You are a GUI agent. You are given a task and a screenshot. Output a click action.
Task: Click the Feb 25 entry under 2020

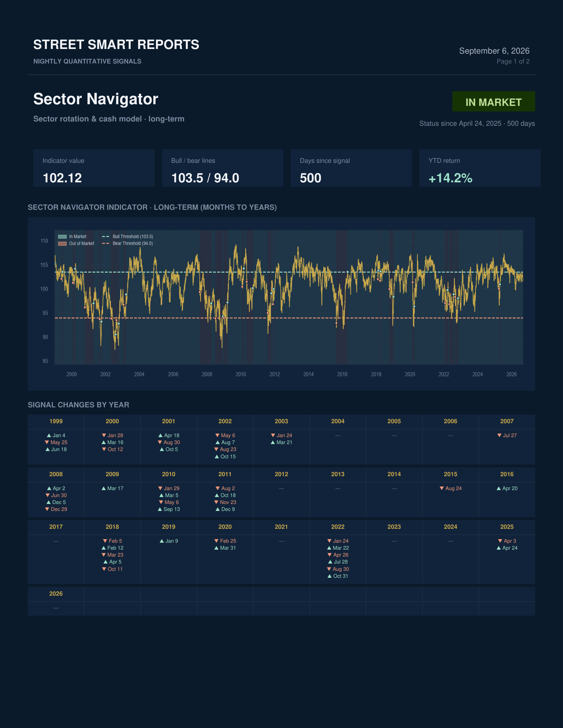[225, 541]
